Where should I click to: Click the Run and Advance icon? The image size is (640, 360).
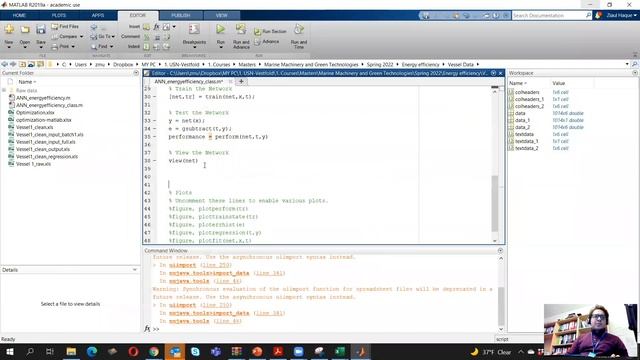coord(241,29)
